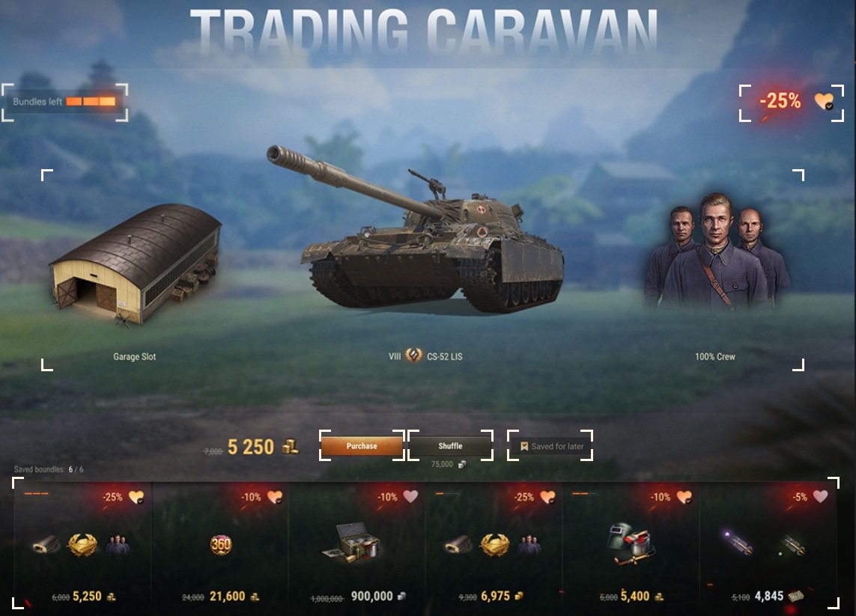Screen dimensions: 856x616
Task: Open the 360 premium days bundle
Action: [x=220, y=543]
